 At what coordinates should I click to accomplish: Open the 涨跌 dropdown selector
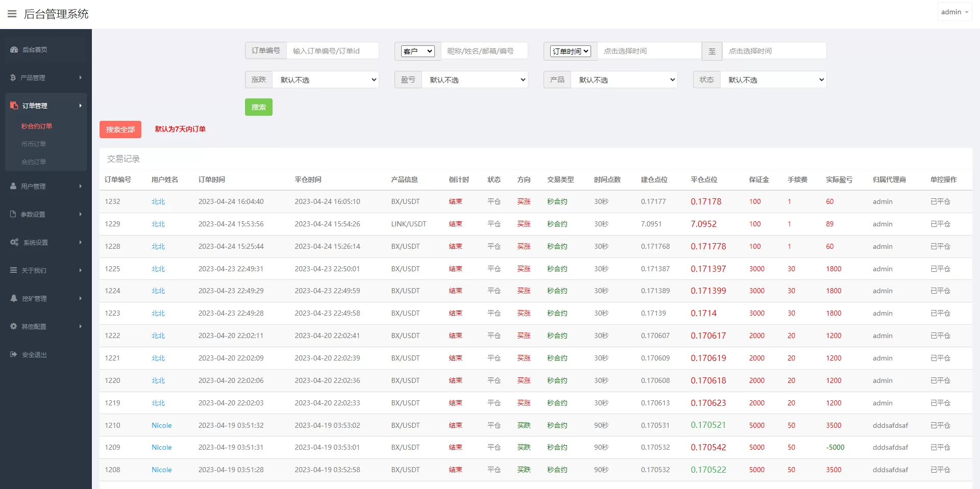tap(326, 80)
